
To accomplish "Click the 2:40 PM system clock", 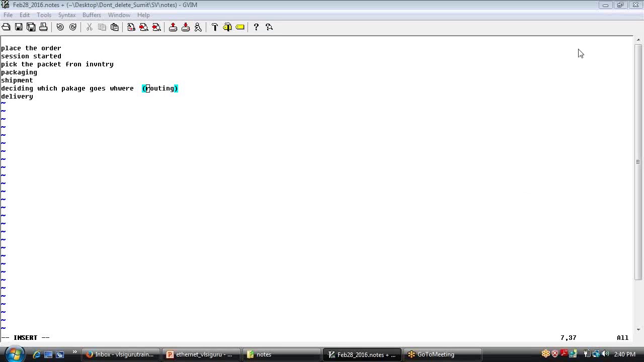I will 625,354.
